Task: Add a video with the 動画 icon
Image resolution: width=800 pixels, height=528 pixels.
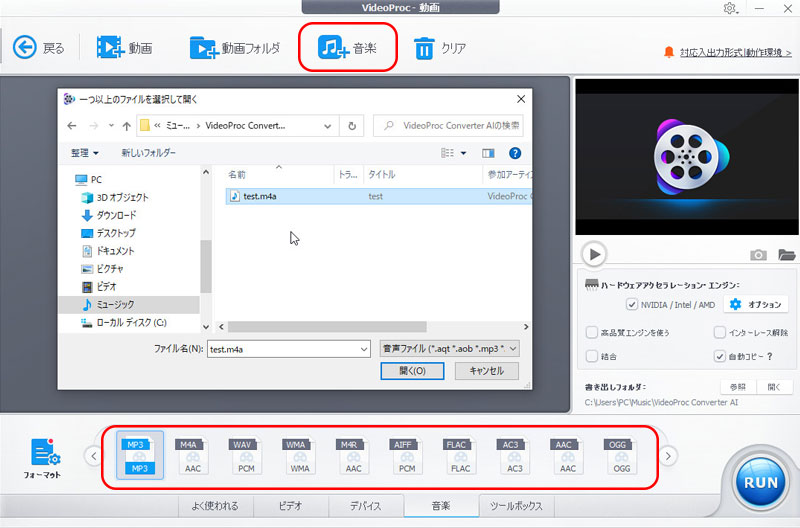Action: [110, 47]
